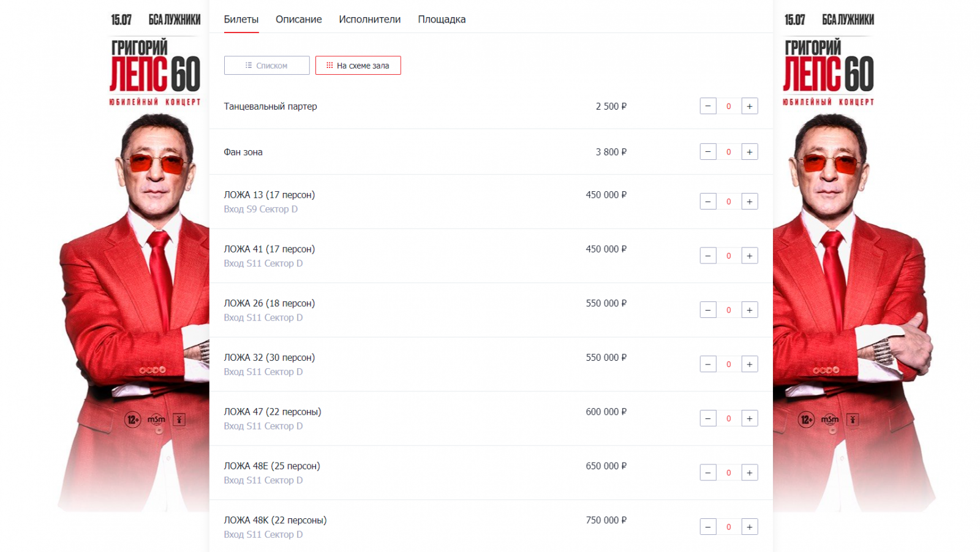Decrease ЛОЖА 32 quantity
Screen dimensions: 980x552
point(708,364)
